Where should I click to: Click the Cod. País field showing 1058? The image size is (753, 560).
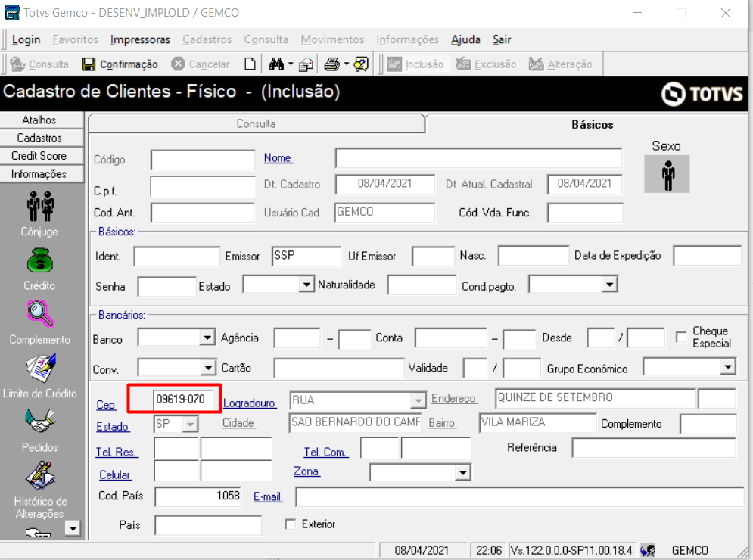point(198,496)
